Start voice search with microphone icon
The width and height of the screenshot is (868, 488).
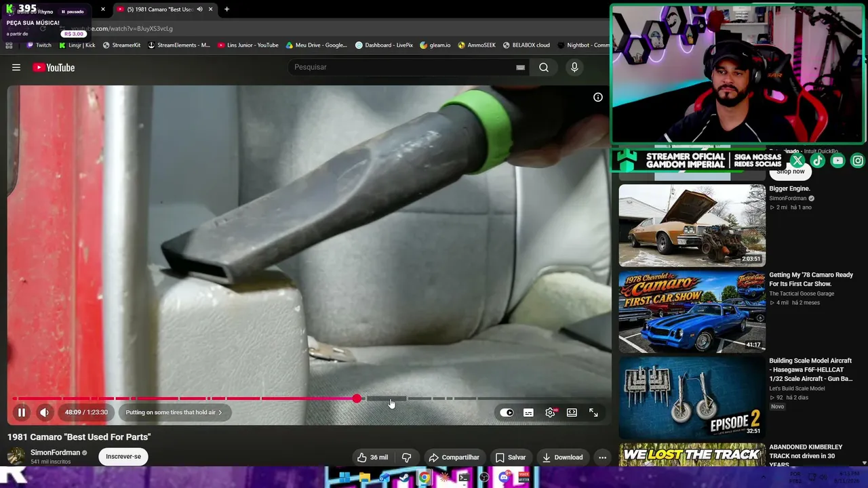tap(574, 67)
